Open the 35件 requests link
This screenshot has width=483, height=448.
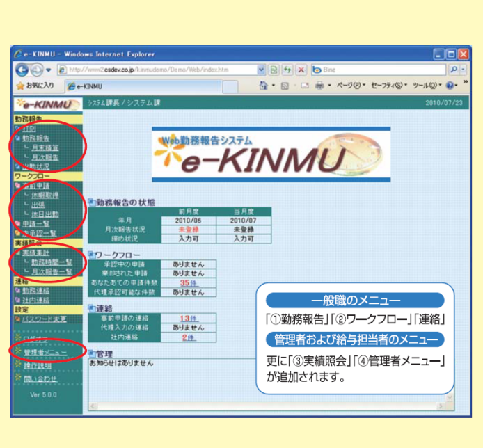pos(189,283)
